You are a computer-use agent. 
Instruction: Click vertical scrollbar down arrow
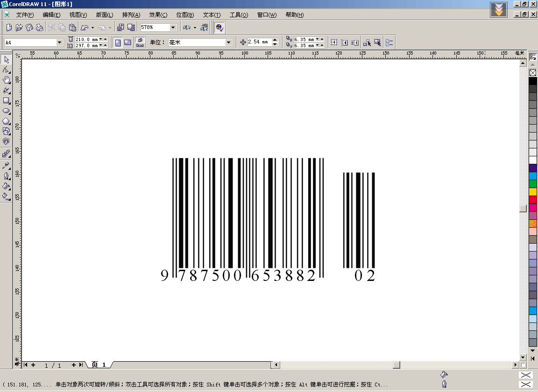click(523, 357)
